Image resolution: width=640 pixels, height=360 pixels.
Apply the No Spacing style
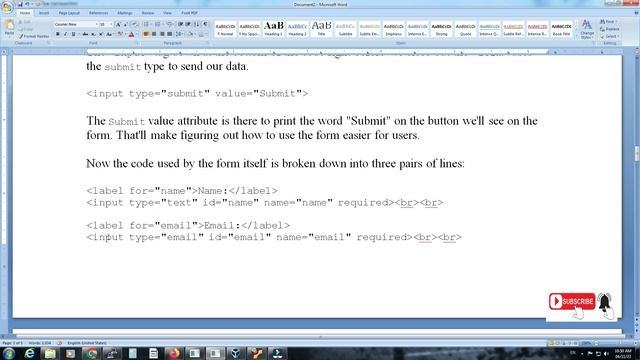[x=249, y=29]
